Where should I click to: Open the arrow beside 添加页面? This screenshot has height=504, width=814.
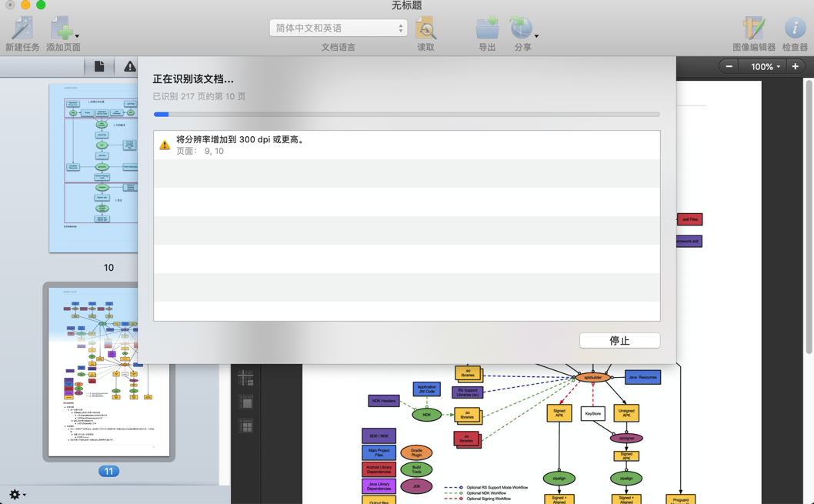77,36
